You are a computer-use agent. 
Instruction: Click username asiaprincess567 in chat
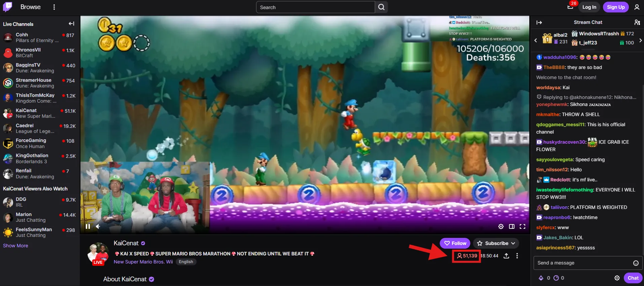(x=556, y=248)
